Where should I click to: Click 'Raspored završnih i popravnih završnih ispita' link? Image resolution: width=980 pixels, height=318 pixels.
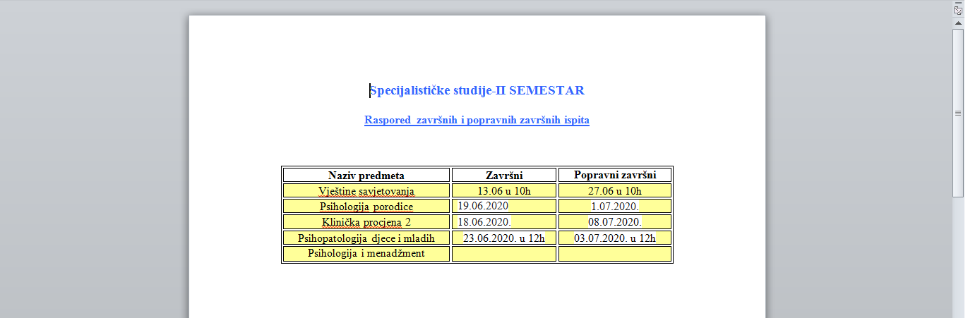477,120
